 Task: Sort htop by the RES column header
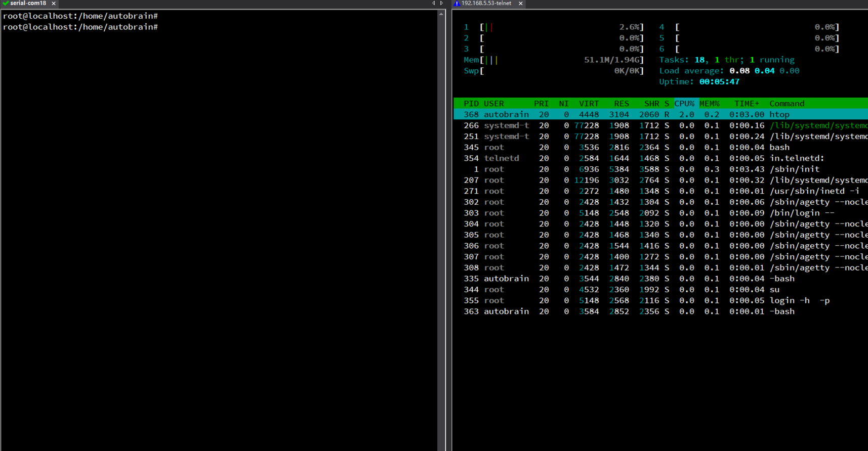pyautogui.click(x=622, y=104)
